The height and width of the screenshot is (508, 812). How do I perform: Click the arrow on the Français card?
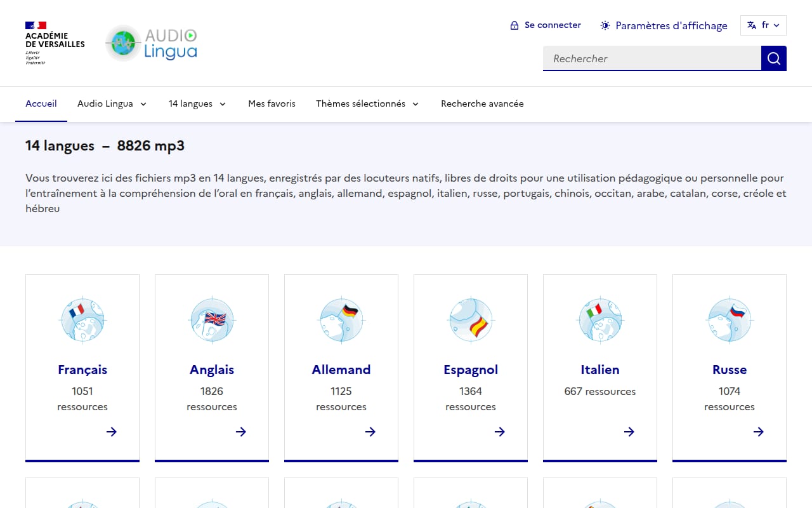(x=112, y=432)
